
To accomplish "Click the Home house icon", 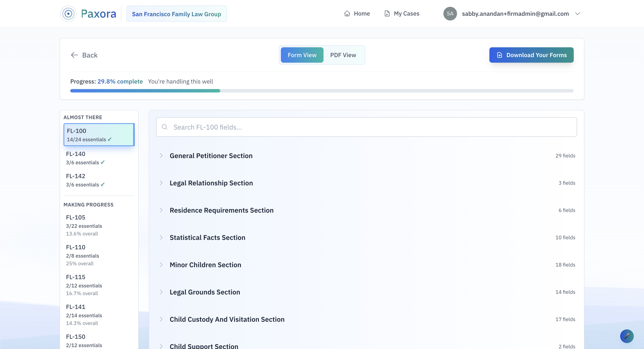I will point(347,13).
